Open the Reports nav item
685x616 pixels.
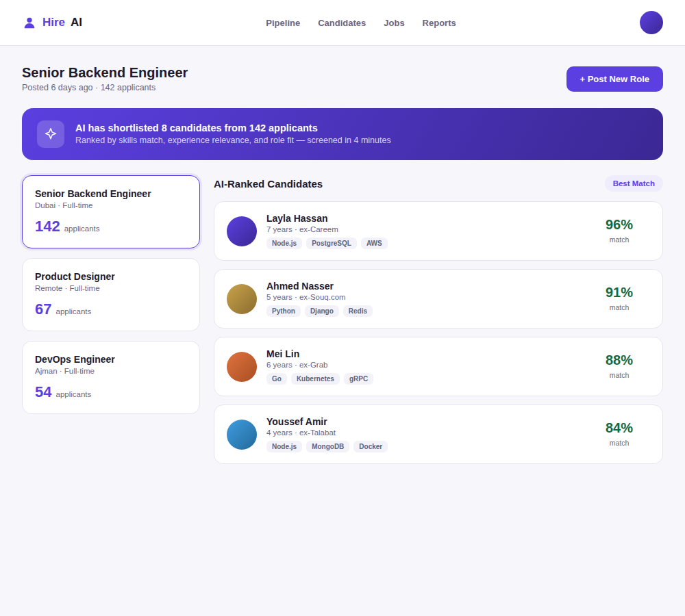pyautogui.click(x=438, y=23)
